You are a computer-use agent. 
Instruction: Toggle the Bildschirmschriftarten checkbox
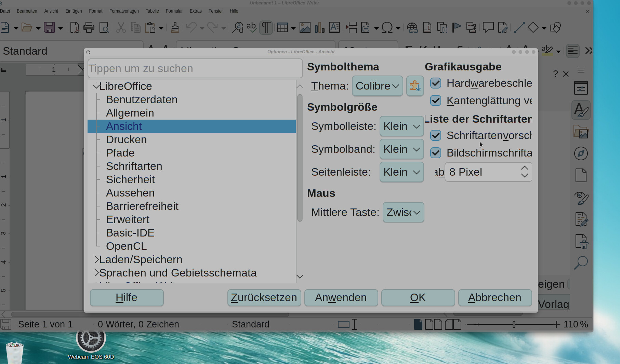tap(436, 153)
